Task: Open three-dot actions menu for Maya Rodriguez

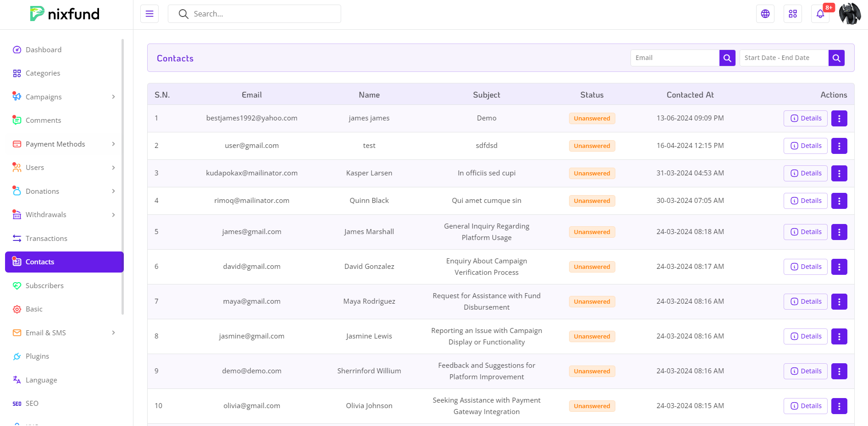Action: click(839, 302)
